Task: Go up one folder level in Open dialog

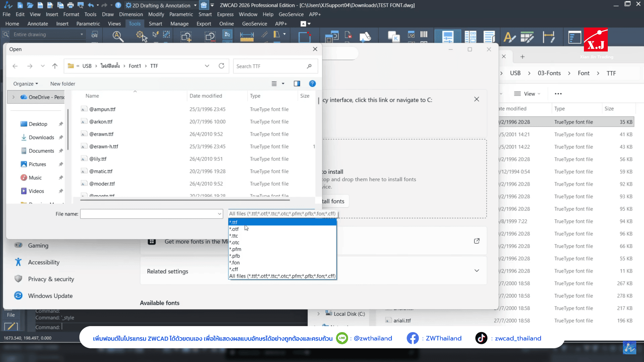Action: point(55,66)
